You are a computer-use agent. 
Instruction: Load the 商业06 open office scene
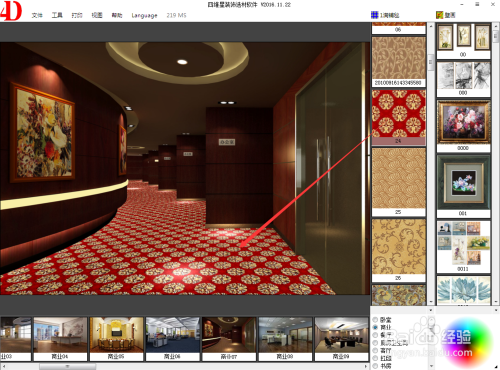point(173,339)
